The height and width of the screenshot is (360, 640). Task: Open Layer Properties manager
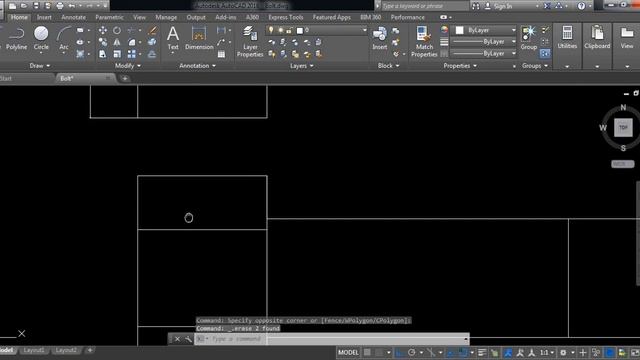click(250, 41)
